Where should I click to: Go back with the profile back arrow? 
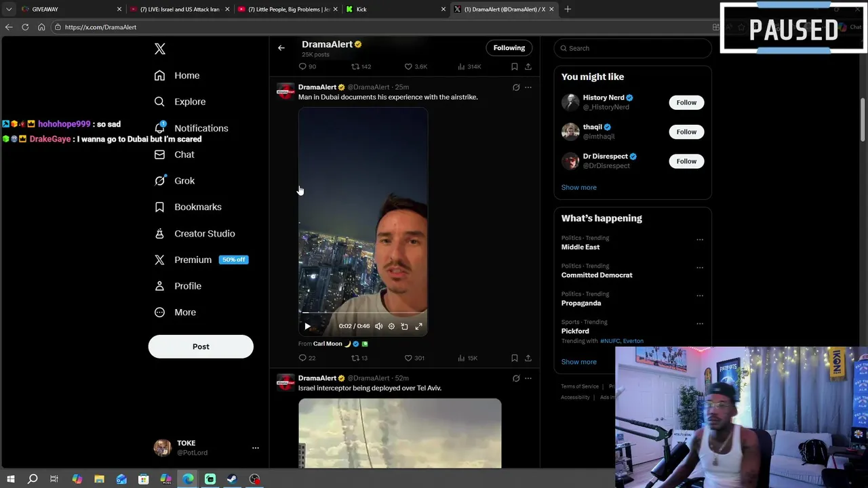281,48
